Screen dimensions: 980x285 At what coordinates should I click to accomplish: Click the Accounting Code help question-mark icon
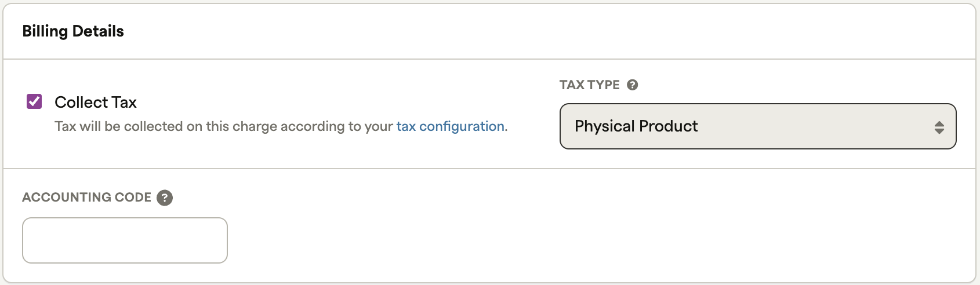point(165,198)
